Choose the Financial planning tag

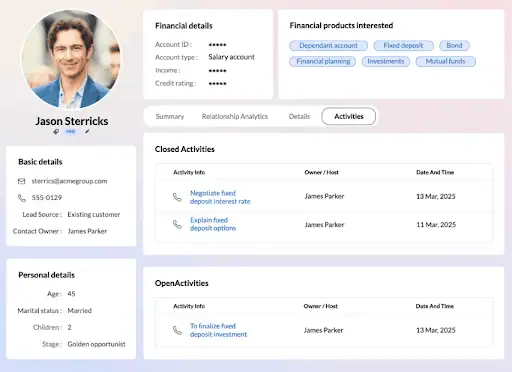click(x=323, y=61)
